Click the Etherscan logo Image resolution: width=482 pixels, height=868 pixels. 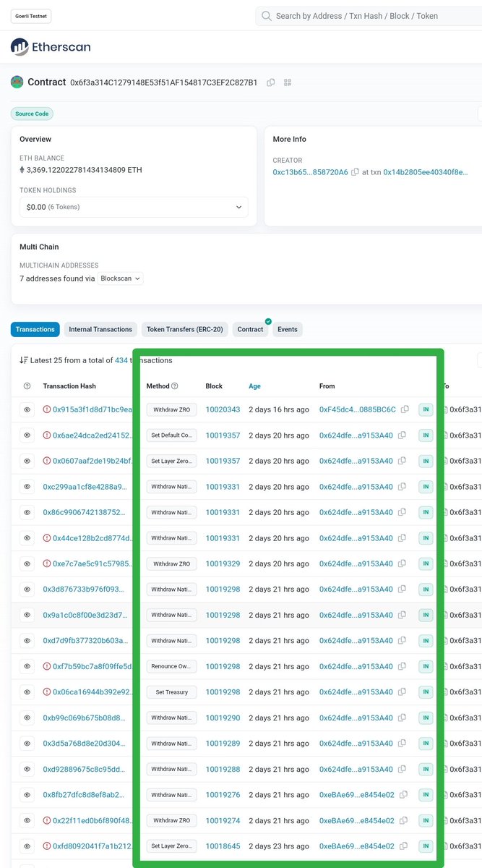pos(51,48)
